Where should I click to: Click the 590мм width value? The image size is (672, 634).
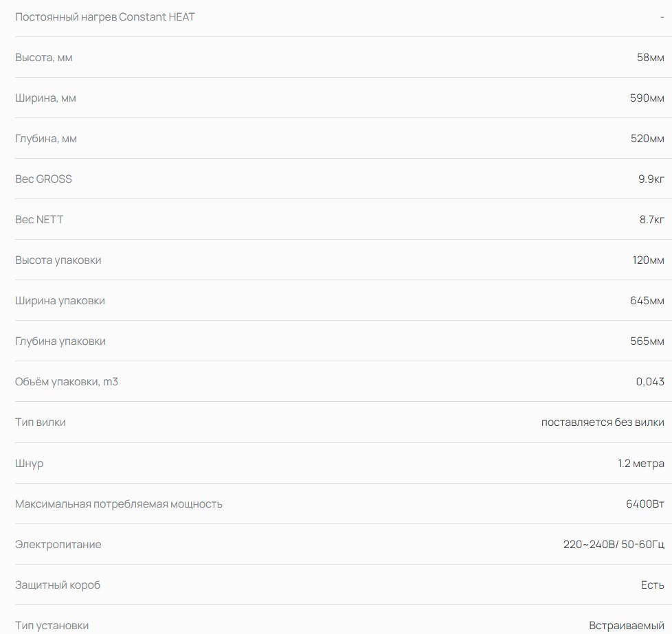coord(647,98)
